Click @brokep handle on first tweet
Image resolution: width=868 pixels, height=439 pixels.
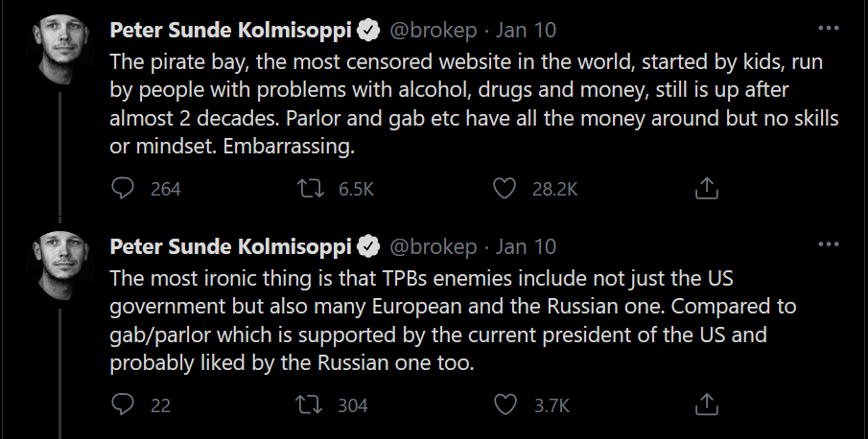432,31
